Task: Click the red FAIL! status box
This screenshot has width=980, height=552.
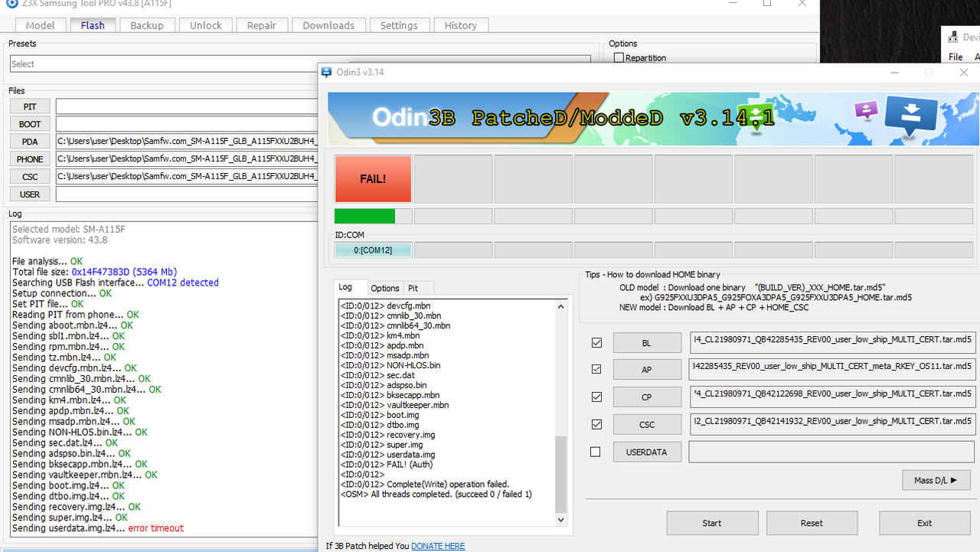Action: point(373,179)
